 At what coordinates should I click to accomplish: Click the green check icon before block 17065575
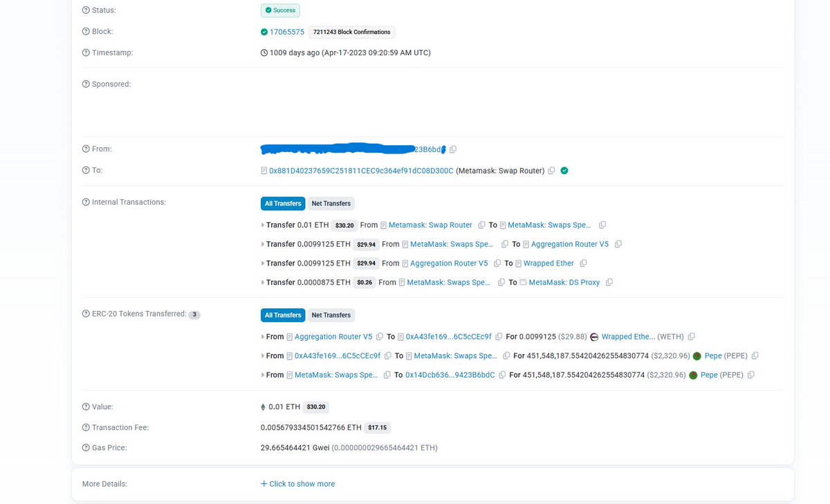coord(264,32)
